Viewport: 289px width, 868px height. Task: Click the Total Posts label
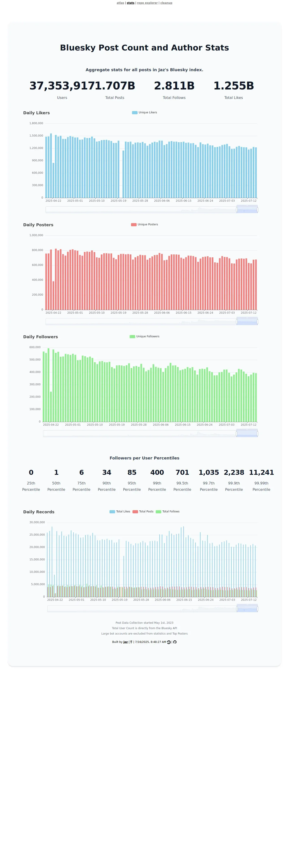point(115,98)
